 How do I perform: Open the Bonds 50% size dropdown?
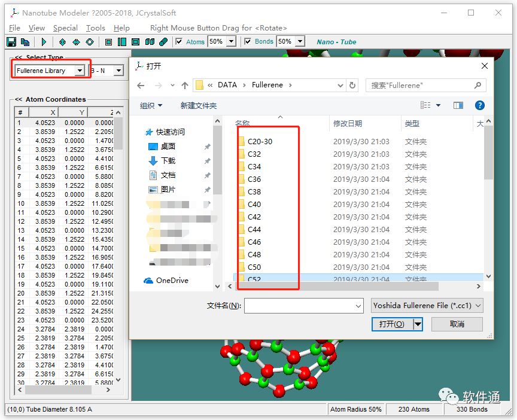pyautogui.click(x=300, y=42)
